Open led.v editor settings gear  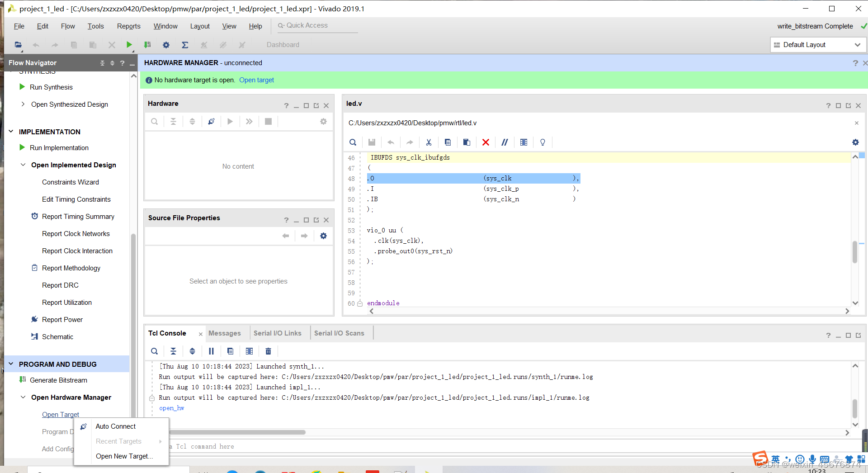tap(855, 142)
